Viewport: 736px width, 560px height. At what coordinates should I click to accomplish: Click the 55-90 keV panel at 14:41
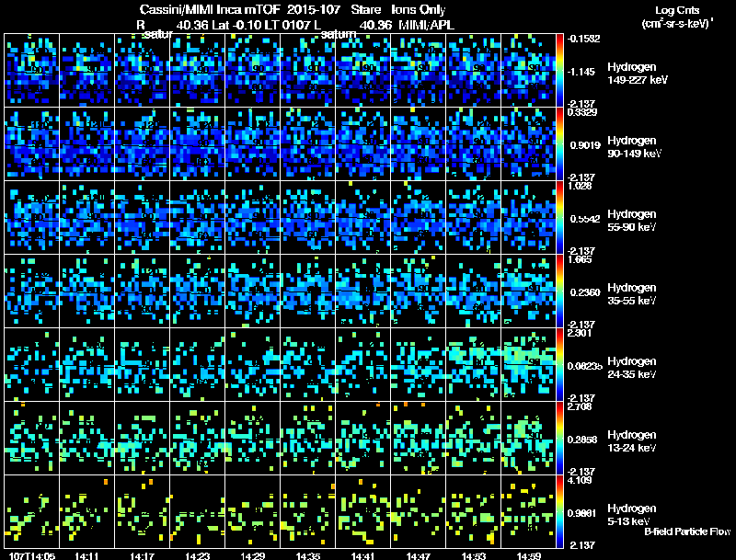[x=362, y=217]
